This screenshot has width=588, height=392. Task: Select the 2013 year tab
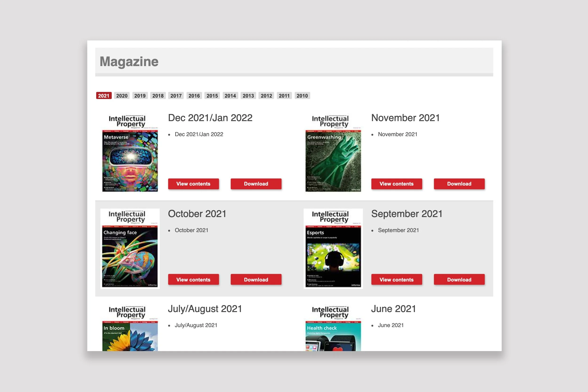(248, 95)
